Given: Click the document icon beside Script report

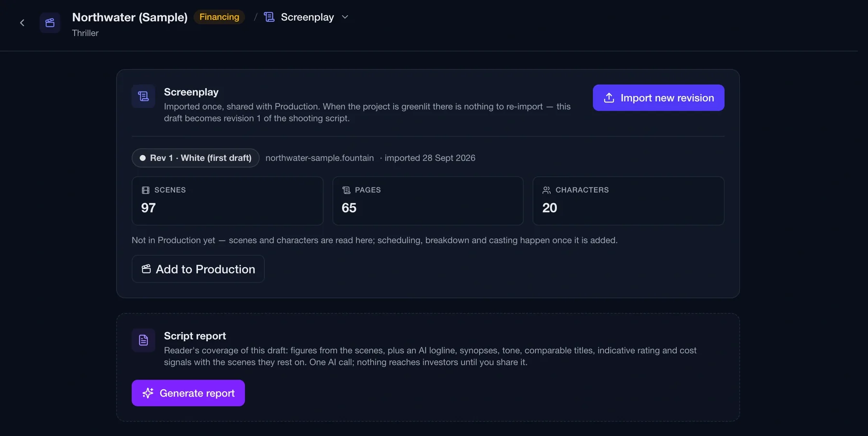Looking at the screenshot, I should (143, 340).
